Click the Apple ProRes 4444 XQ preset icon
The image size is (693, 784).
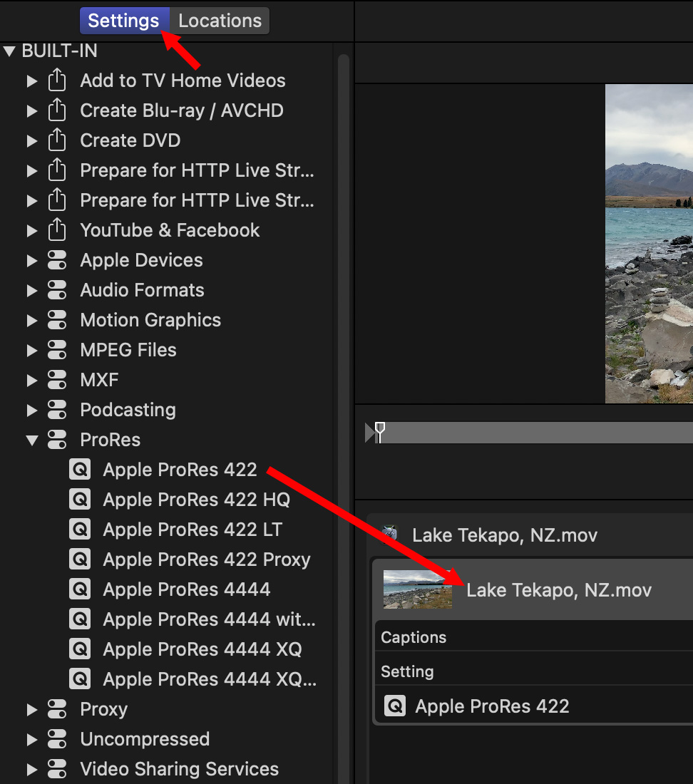(79, 649)
